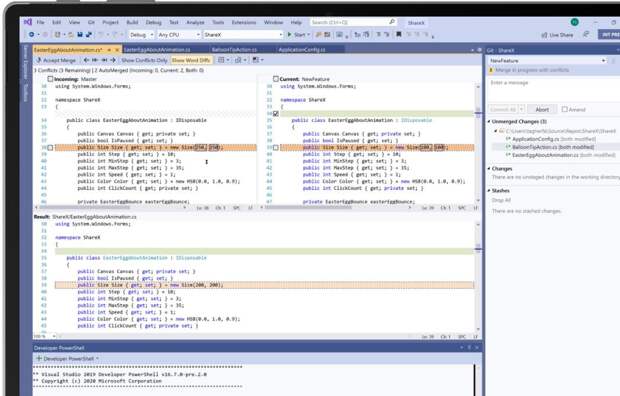Click the merge warning icon in Git panel
The height and width of the screenshot is (396, 620).
(491, 70)
